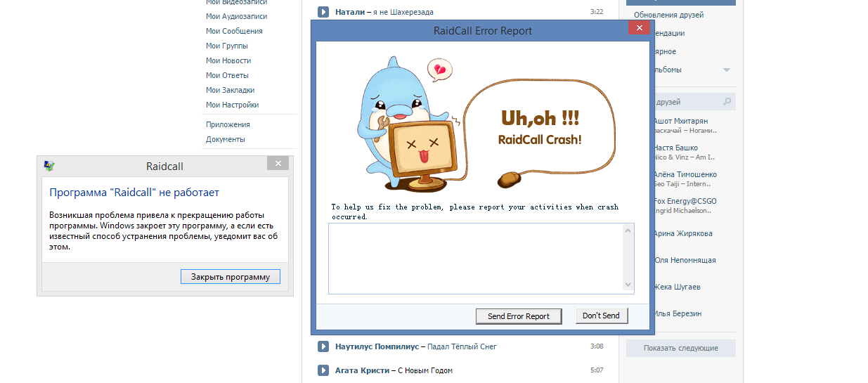Click the 3:08 track duration

[x=597, y=346]
